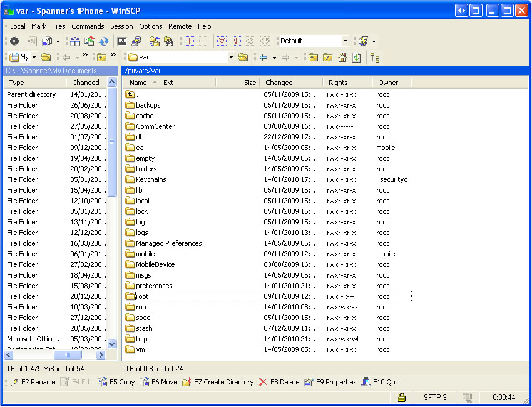The image size is (532, 407).
Task: Open the Default transfer settings dropdown
Action: [x=345, y=41]
